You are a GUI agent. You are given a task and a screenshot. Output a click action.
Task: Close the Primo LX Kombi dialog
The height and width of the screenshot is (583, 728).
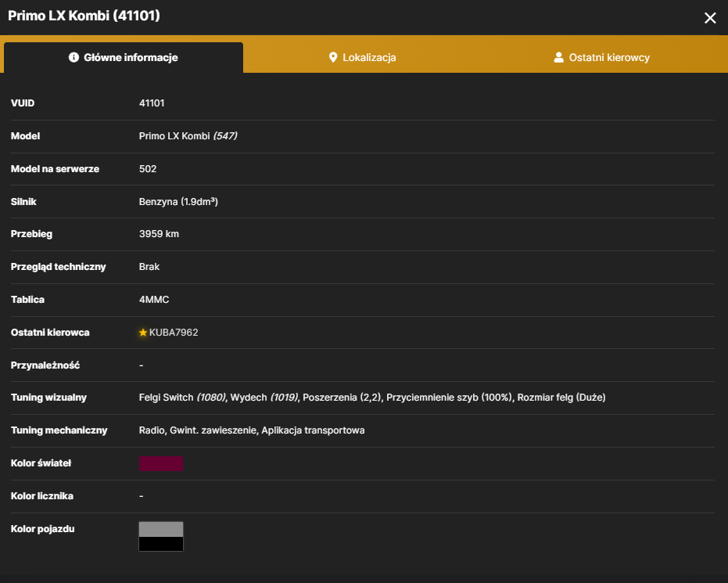click(x=710, y=18)
